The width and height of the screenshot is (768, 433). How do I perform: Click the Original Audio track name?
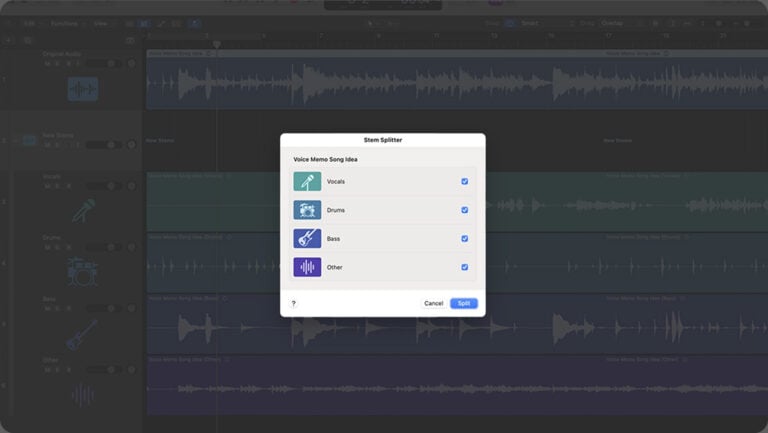(61, 54)
